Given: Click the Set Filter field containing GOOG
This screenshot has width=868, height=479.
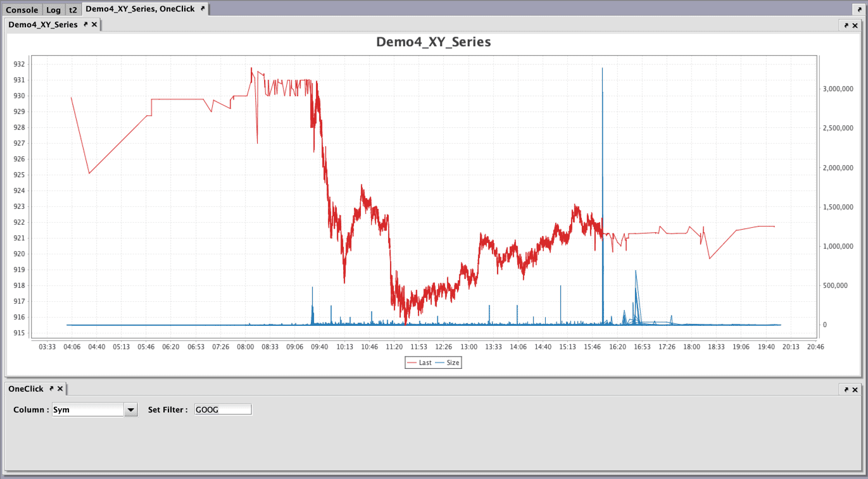Looking at the screenshot, I should click(223, 410).
